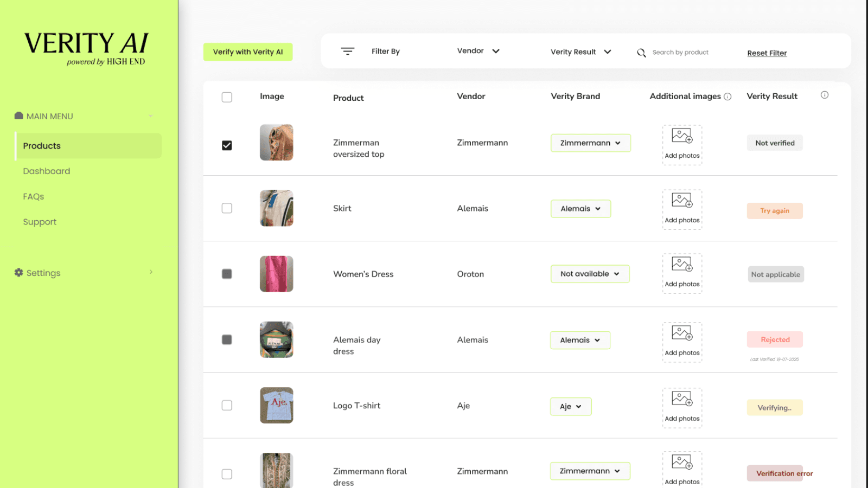Image resolution: width=868 pixels, height=488 pixels.
Task: Navigate to the FAQs section
Action: pyautogui.click(x=33, y=196)
